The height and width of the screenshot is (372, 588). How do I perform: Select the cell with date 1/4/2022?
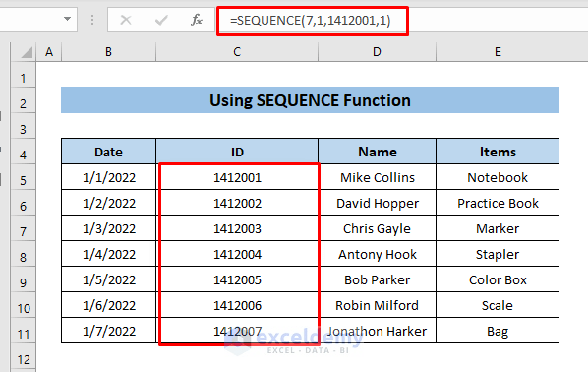coord(108,254)
